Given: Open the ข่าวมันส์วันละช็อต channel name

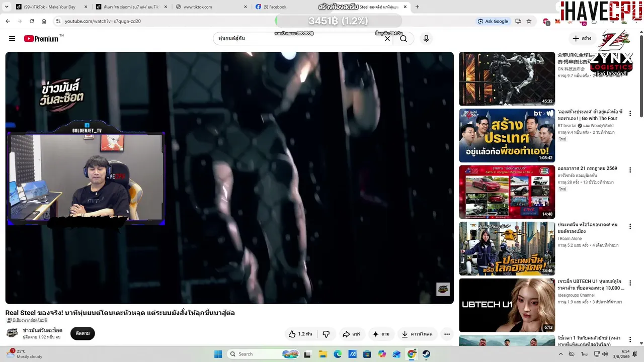Looking at the screenshot, I should pyautogui.click(x=43, y=330).
